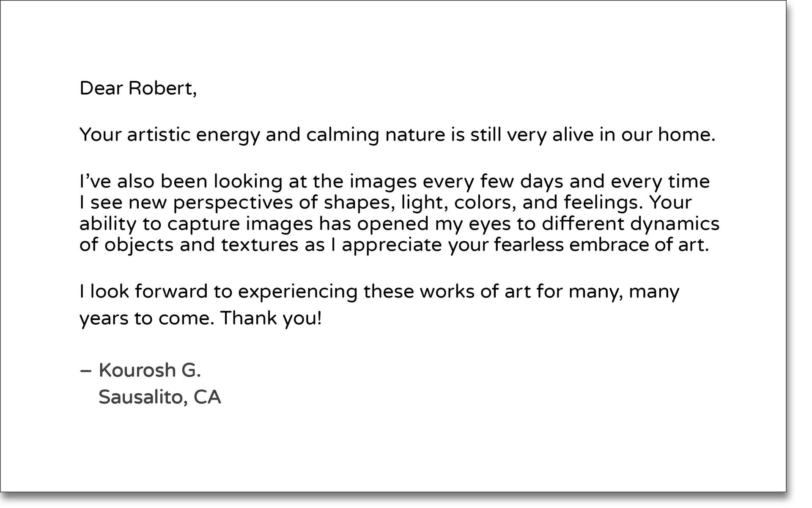Click the location "Sausalito, CA"
Image resolution: width=812 pixels, height=508 pixels.
159,397
